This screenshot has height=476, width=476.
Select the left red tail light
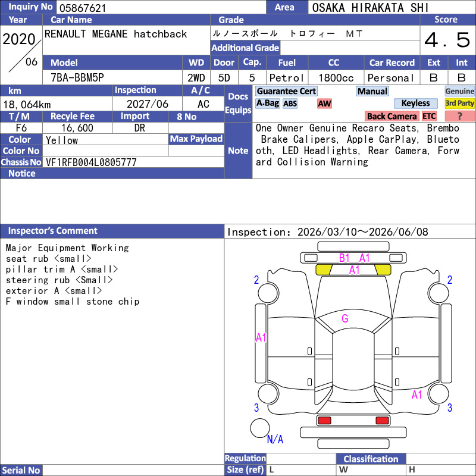(x=324, y=421)
